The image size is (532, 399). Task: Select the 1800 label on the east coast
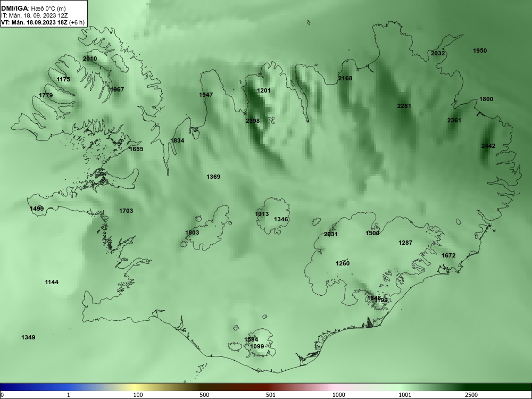point(486,99)
